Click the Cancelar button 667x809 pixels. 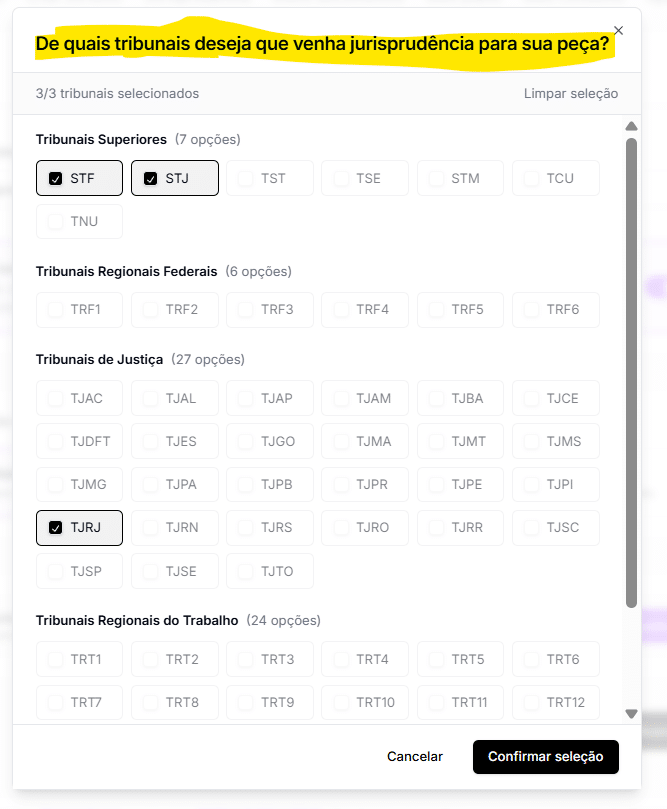[415, 757]
